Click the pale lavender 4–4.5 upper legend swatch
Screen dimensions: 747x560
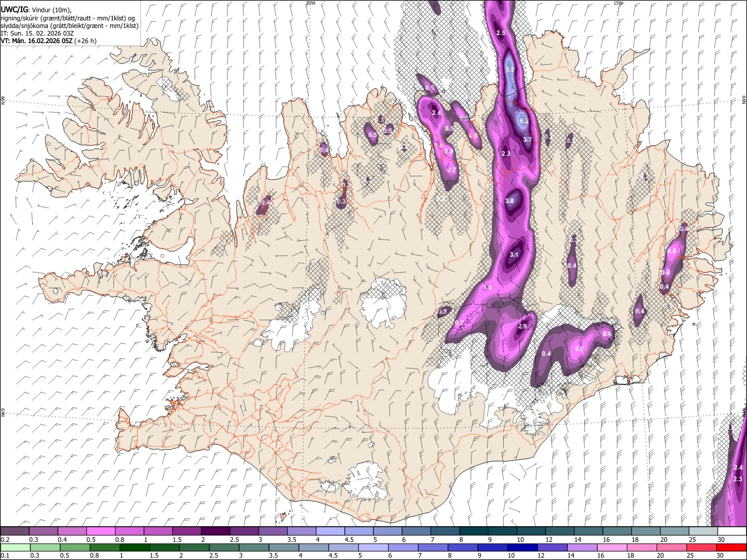[330, 531]
